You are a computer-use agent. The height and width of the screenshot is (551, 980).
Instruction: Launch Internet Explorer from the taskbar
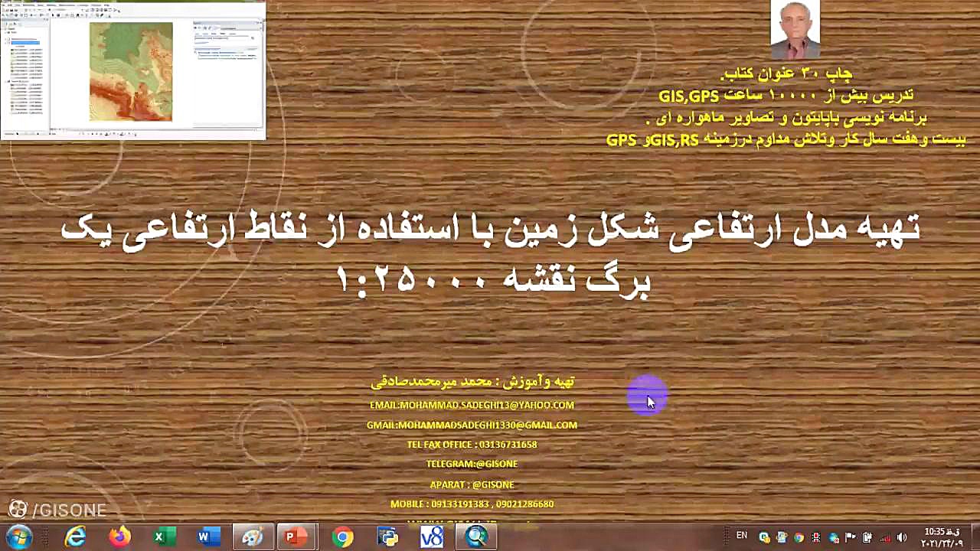click(75, 537)
